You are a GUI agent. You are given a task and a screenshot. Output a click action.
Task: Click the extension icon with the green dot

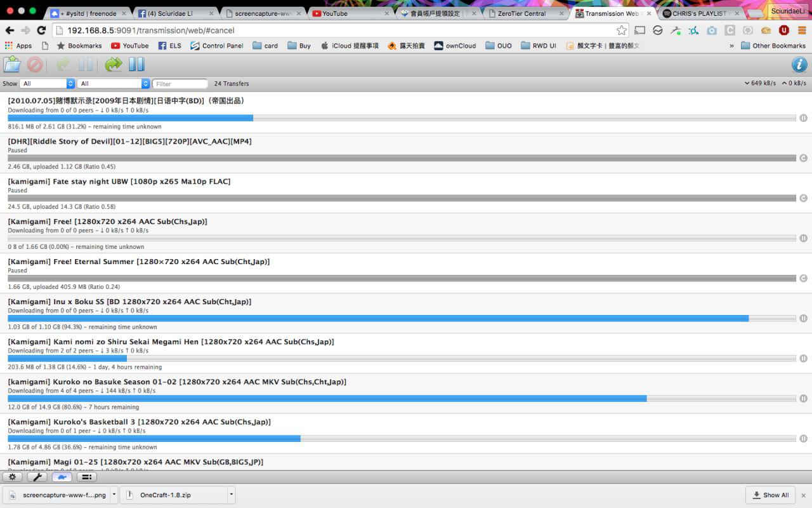pos(676,30)
